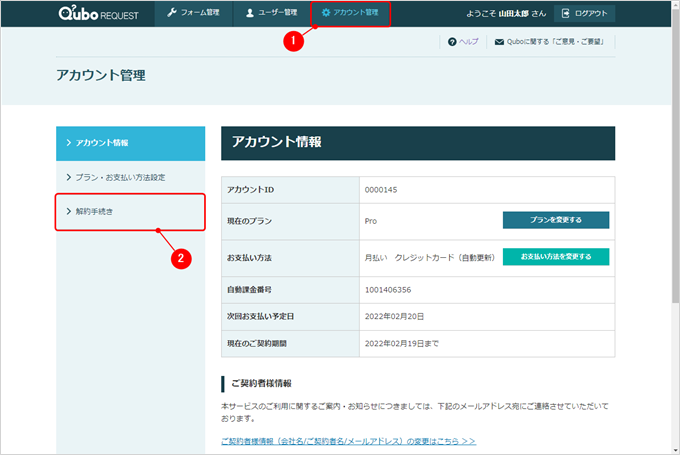Screen dimensions: 680x455
Task: Click the Qubo REQUEST logo
Action: point(98,13)
